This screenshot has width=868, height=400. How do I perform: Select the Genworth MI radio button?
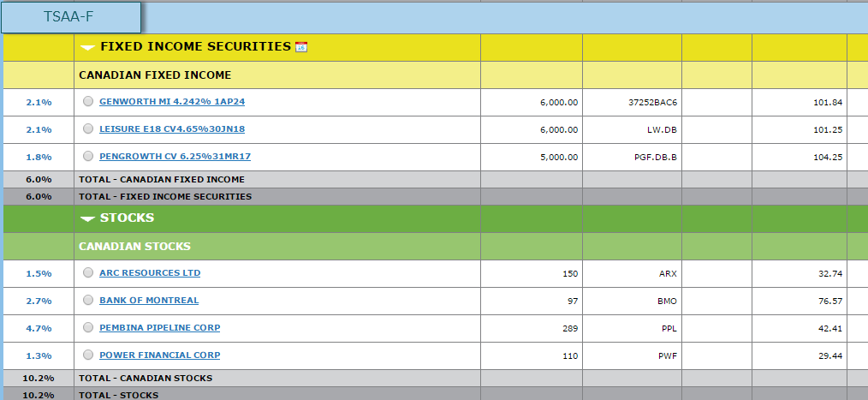click(x=88, y=101)
